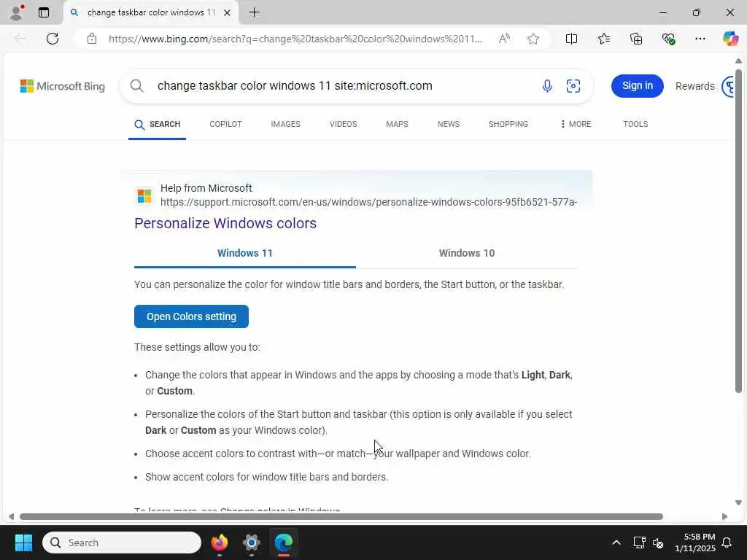This screenshot has width=747, height=560.
Task: Open the clock and date flyout
Action: (x=695, y=542)
